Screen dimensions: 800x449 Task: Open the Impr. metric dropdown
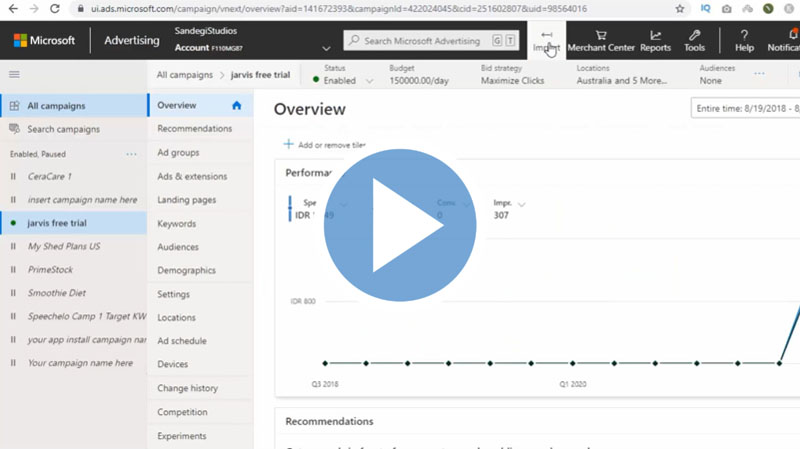coord(521,204)
